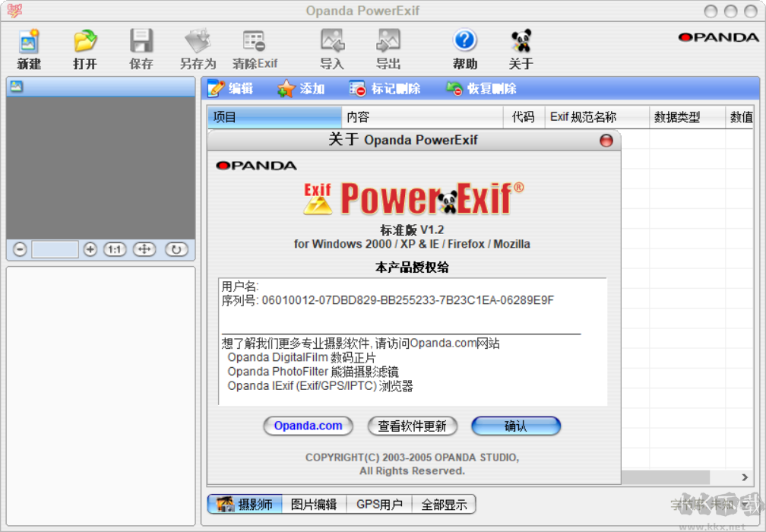
Task: Open an image using 打开
Action: coord(84,47)
